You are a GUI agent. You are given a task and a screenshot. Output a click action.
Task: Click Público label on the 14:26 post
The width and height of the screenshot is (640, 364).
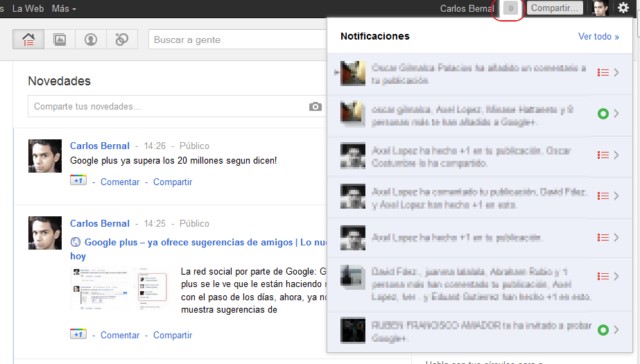coord(194,146)
